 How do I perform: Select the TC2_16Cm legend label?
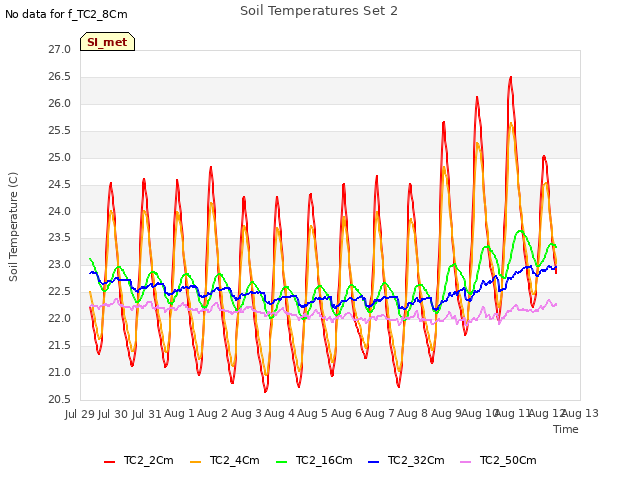pos(324,460)
